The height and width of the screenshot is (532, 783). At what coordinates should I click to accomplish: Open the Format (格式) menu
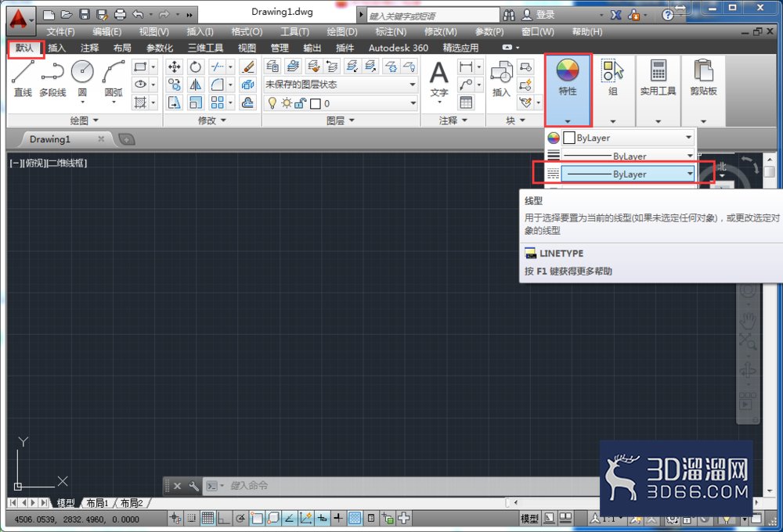coord(247,32)
